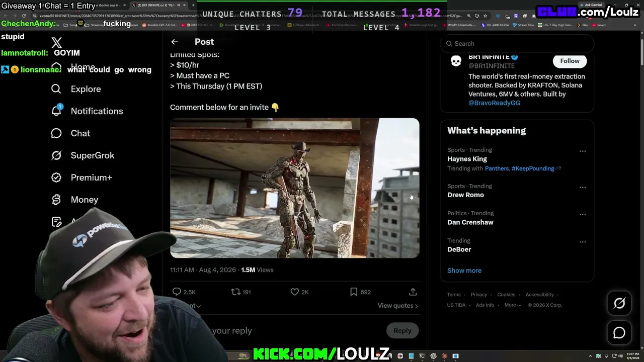Open more options for Drew Romo trend
Image resolution: width=644 pixels, height=362 pixels.
583,187
